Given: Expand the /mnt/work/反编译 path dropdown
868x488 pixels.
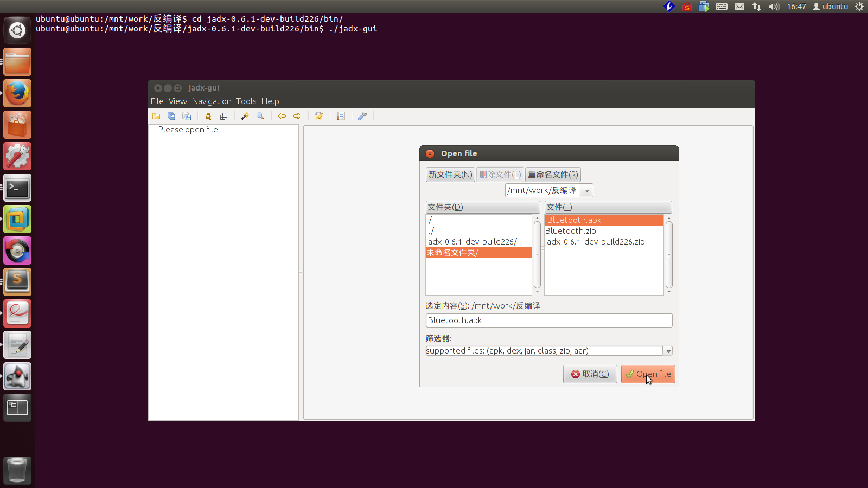Looking at the screenshot, I should tap(586, 190).
